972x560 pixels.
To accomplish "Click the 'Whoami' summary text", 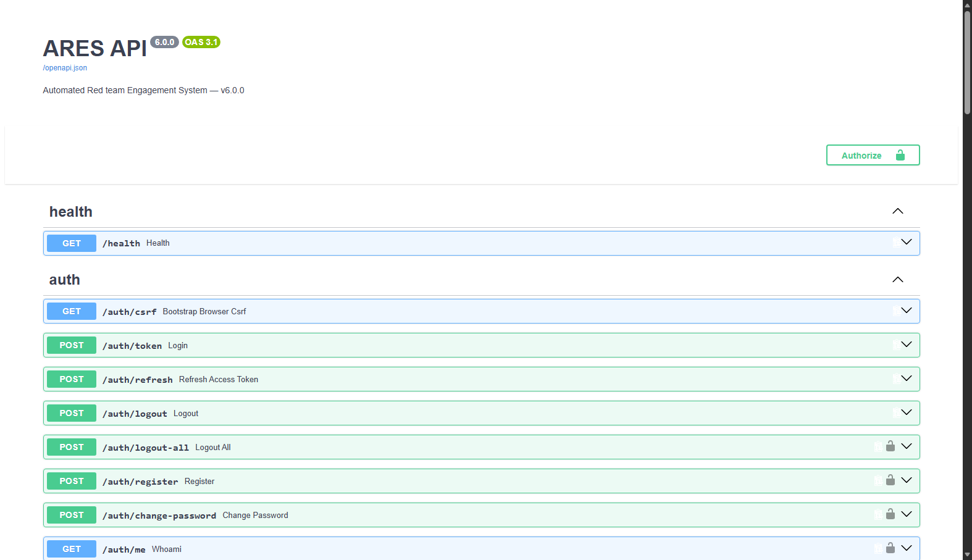I will pyautogui.click(x=167, y=549).
